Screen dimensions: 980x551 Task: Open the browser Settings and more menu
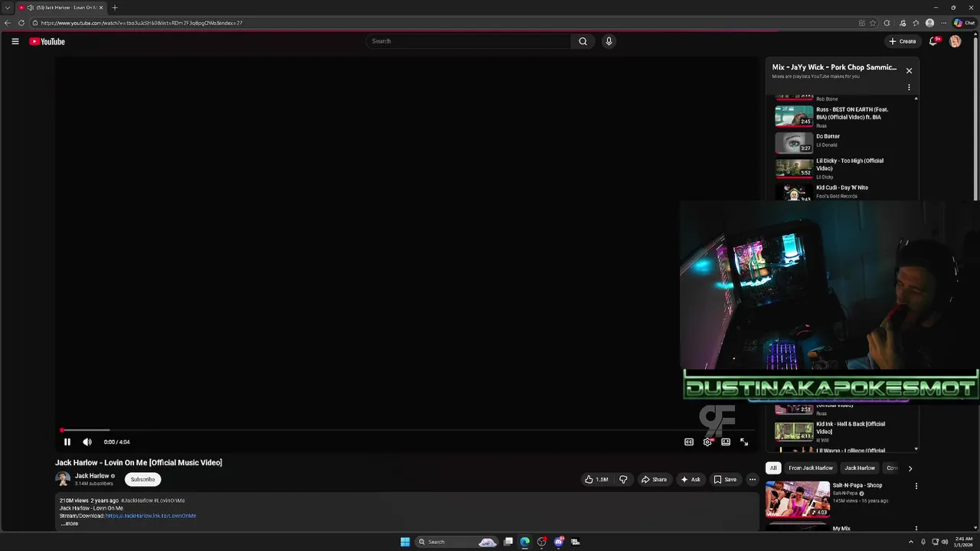coord(943,23)
